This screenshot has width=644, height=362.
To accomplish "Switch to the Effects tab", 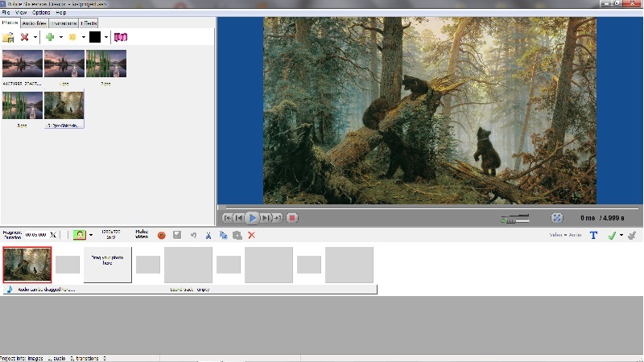I will click(89, 23).
